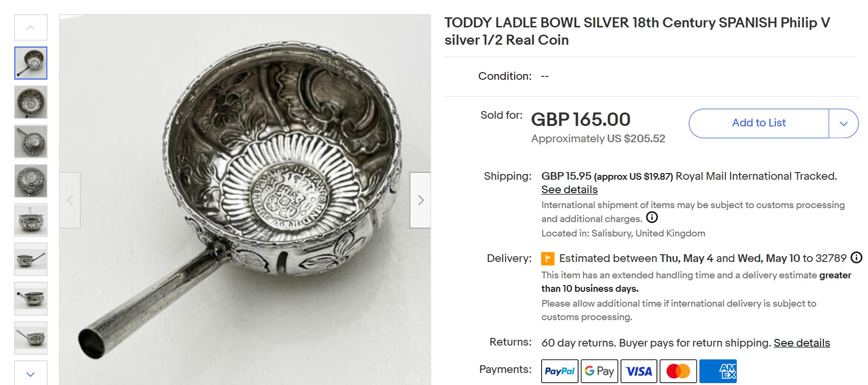Click the Google Pay payment icon
868x385 pixels.
[x=599, y=371]
